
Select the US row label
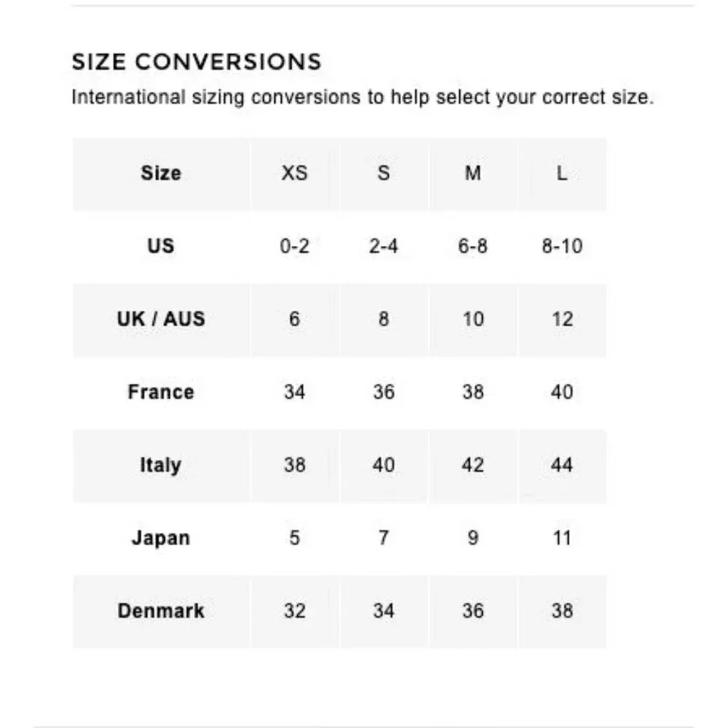pyautogui.click(x=161, y=246)
